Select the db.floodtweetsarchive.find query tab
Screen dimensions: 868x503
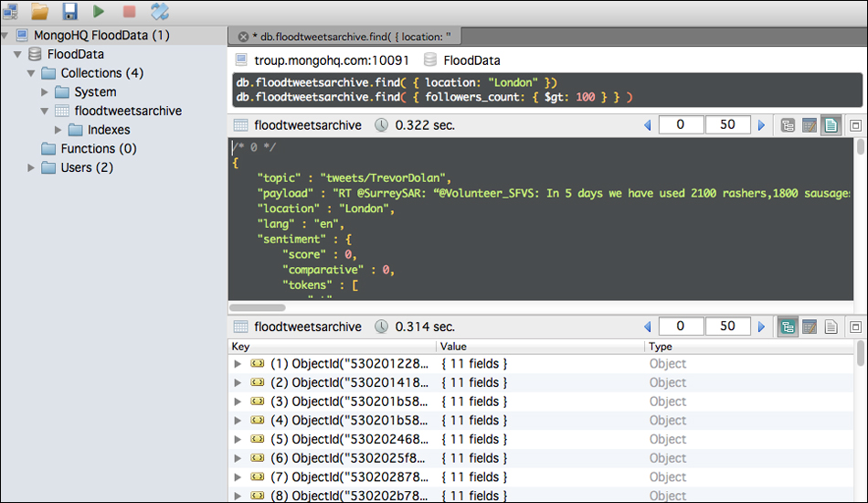[x=344, y=37]
